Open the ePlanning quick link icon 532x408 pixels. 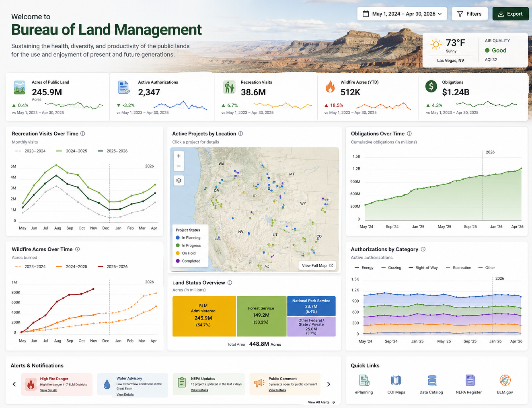pyautogui.click(x=364, y=380)
